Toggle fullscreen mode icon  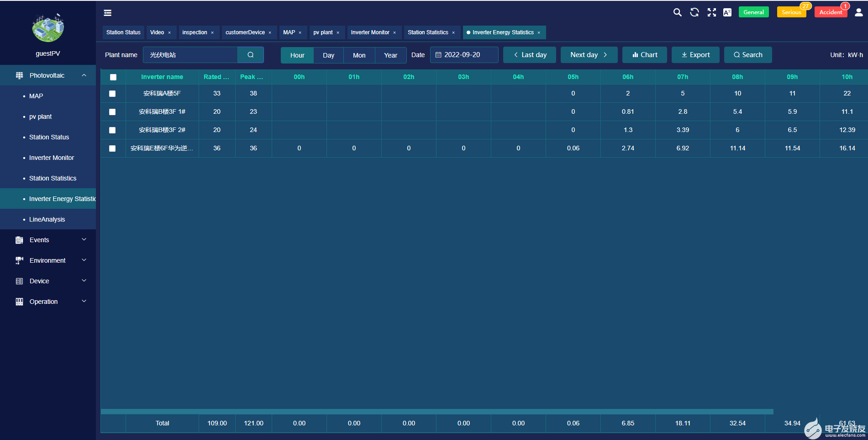click(x=712, y=12)
